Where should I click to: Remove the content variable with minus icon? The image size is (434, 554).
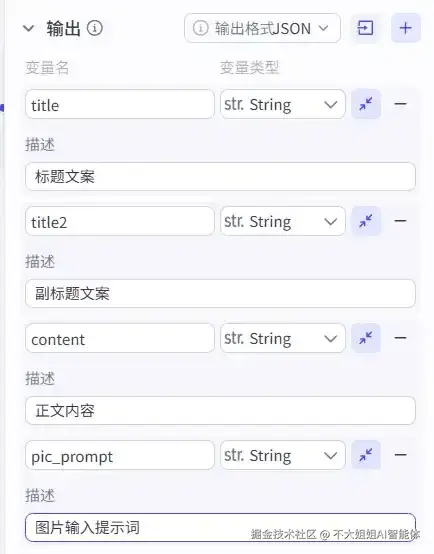tap(400, 338)
